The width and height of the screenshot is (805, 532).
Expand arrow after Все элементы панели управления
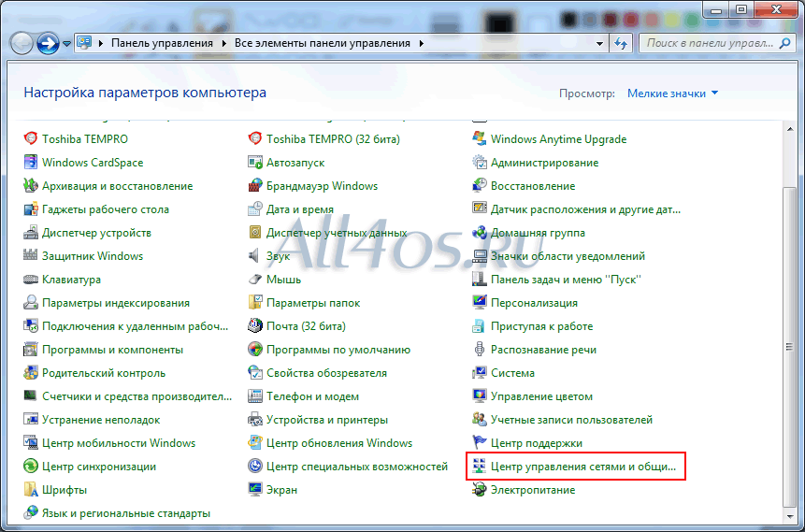pos(422,43)
